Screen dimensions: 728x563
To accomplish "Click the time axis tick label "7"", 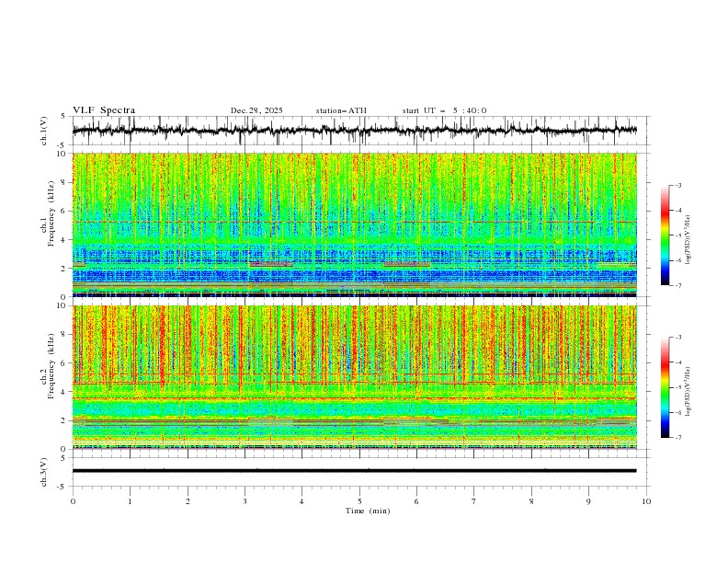I will coord(474,501).
